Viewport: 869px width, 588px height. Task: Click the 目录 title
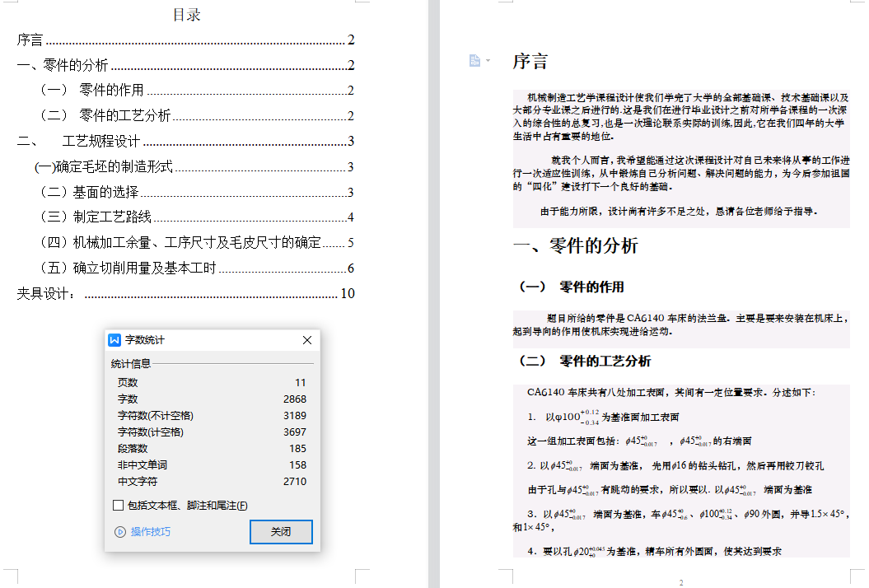187,15
